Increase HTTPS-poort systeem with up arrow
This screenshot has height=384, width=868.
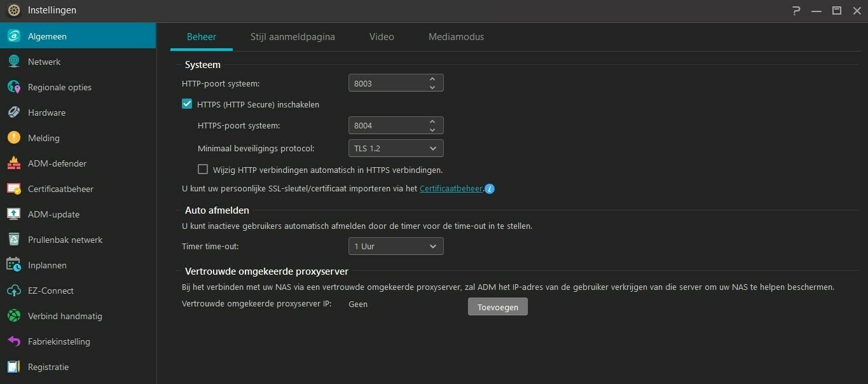coord(432,121)
